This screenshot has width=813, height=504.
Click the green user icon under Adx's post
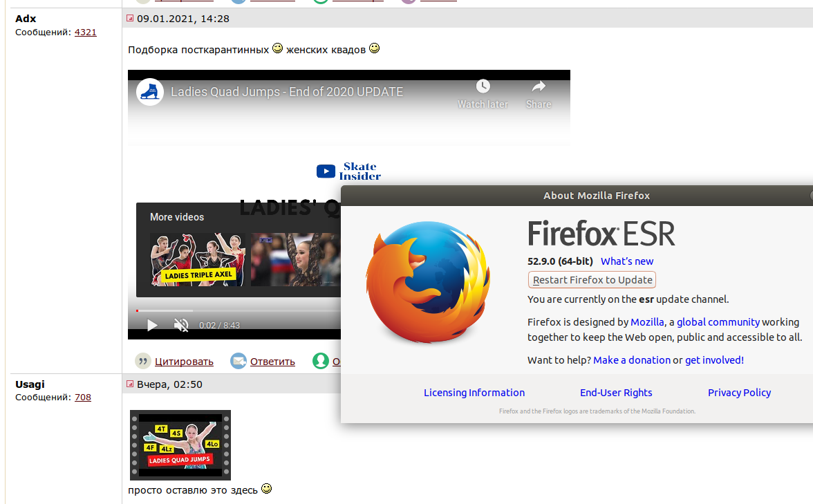[x=321, y=361]
